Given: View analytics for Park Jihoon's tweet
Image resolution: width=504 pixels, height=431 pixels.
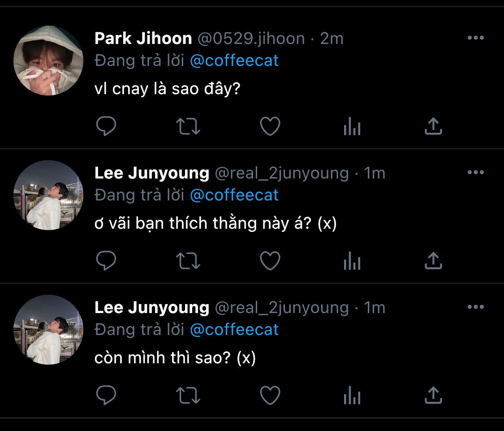Looking at the screenshot, I should [352, 127].
